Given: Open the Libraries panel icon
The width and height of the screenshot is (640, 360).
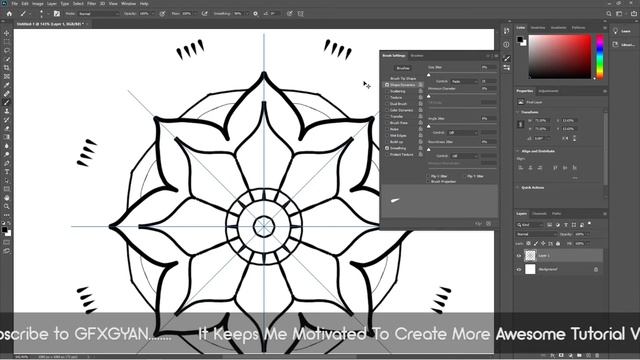Looking at the screenshot, I should [x=616, y=44].
